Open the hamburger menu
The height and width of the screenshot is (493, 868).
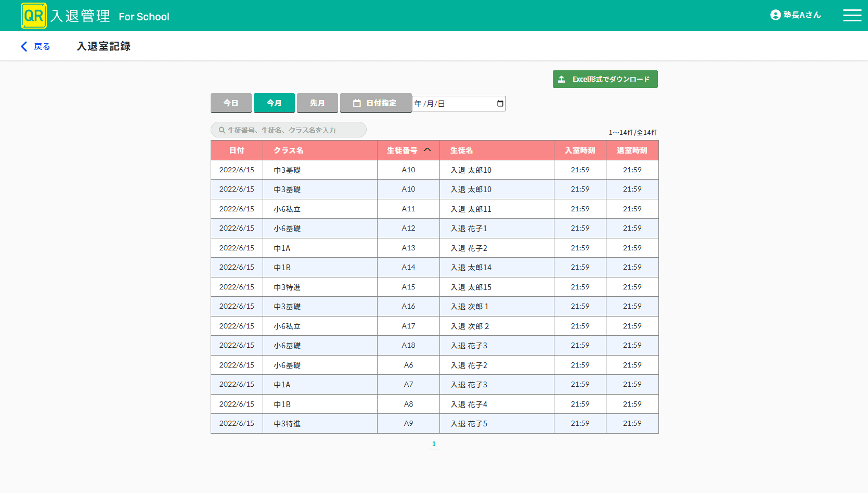coord(852,16)
